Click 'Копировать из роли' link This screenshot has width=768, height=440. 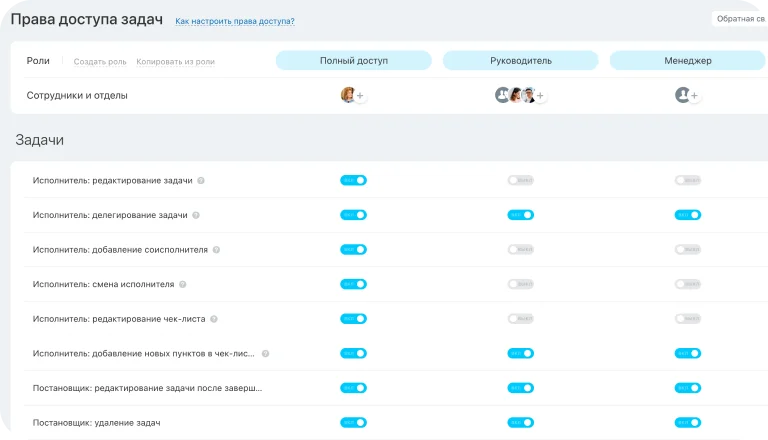(x=175, y=61)
